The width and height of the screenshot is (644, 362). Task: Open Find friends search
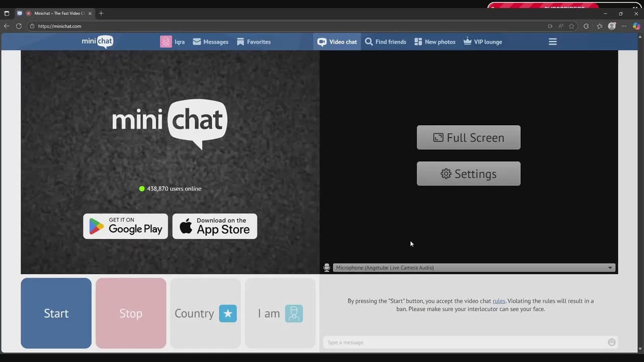coord(385,42)
